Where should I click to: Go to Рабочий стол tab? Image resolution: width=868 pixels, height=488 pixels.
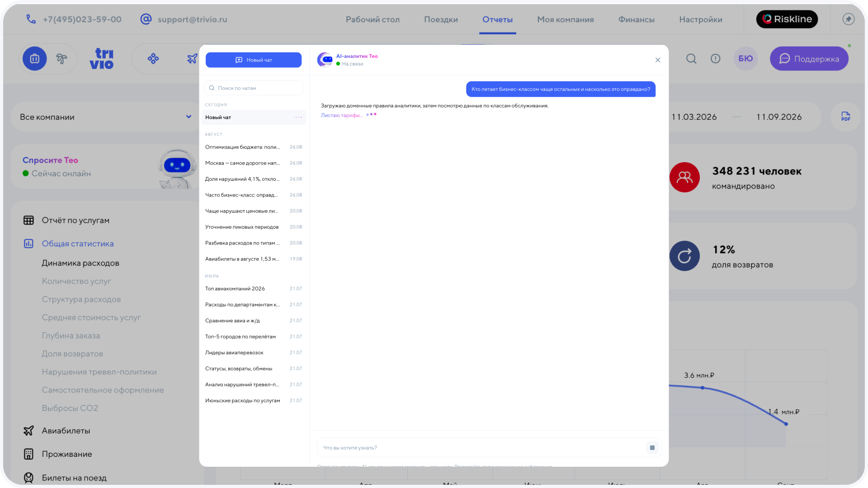373,19
